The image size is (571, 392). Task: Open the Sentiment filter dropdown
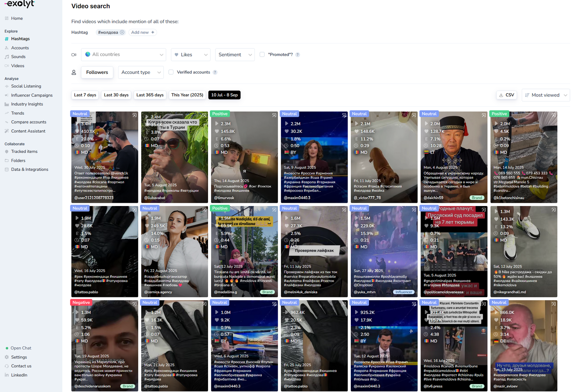click(x=235, y=55)
